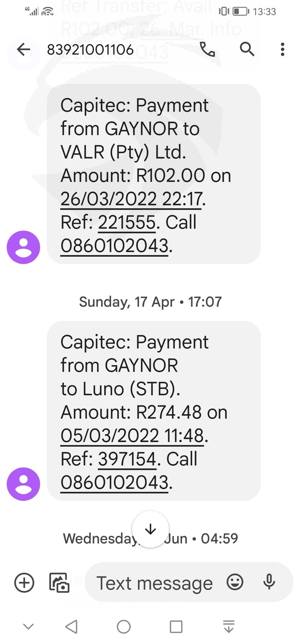Open the three-dot overflow menu

point(282,50)
